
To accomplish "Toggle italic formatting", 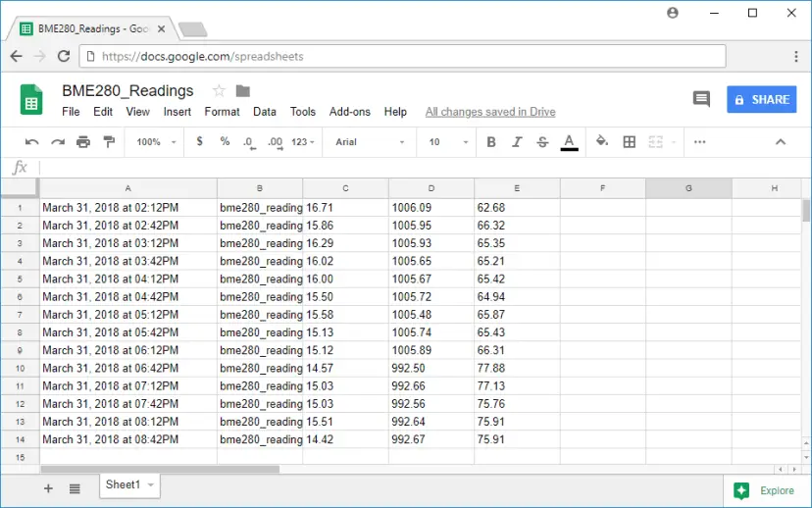I will (516, 142).
